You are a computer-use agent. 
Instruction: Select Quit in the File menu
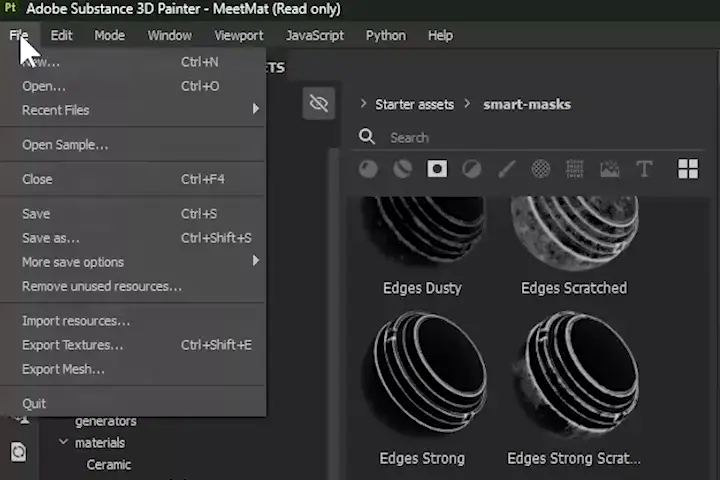(x=133, y=404)
